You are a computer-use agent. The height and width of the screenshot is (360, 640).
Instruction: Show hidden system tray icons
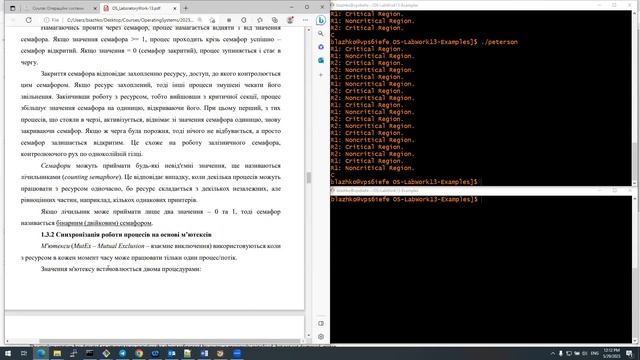pos(553,353)
